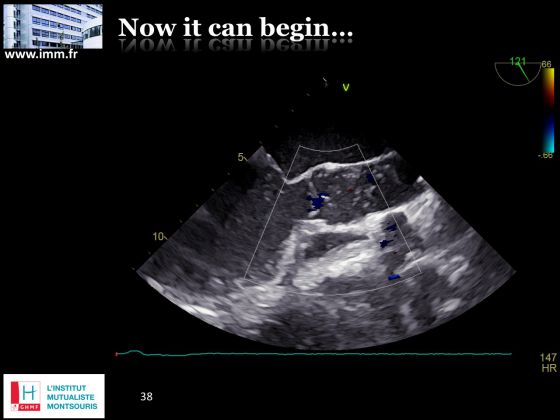Click the green V orientation marker
Screen dimensions: 560x420
click(x=345, y=87)
